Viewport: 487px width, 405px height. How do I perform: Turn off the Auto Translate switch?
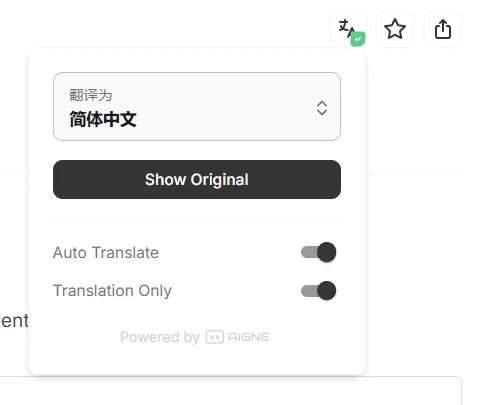click(x=318, y=252)
